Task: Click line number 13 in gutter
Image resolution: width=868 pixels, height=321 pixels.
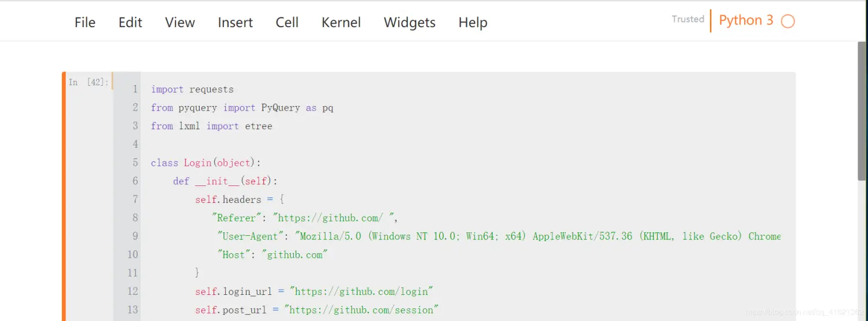Action: pos(133,310)
